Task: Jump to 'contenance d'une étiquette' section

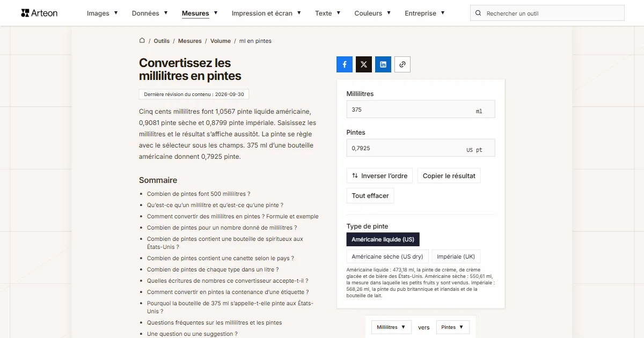Action: (x=228, y=292)
